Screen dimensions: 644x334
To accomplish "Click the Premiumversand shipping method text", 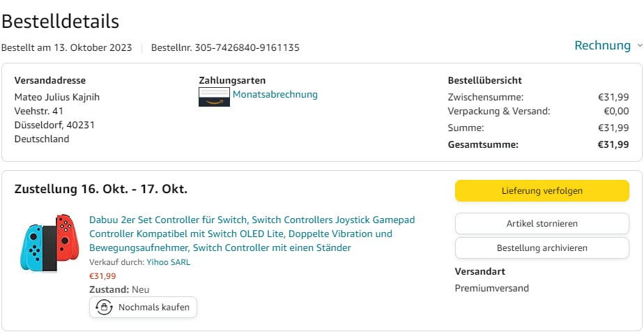I will click(x=491, y=288).
